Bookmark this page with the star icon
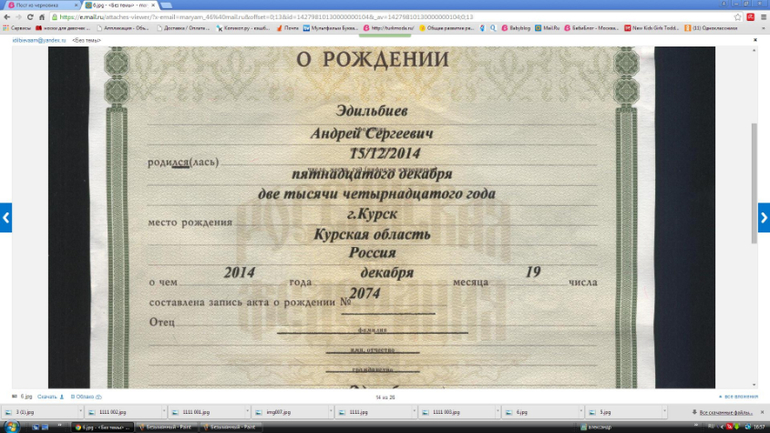770x433 pixels. pos(738,17)
